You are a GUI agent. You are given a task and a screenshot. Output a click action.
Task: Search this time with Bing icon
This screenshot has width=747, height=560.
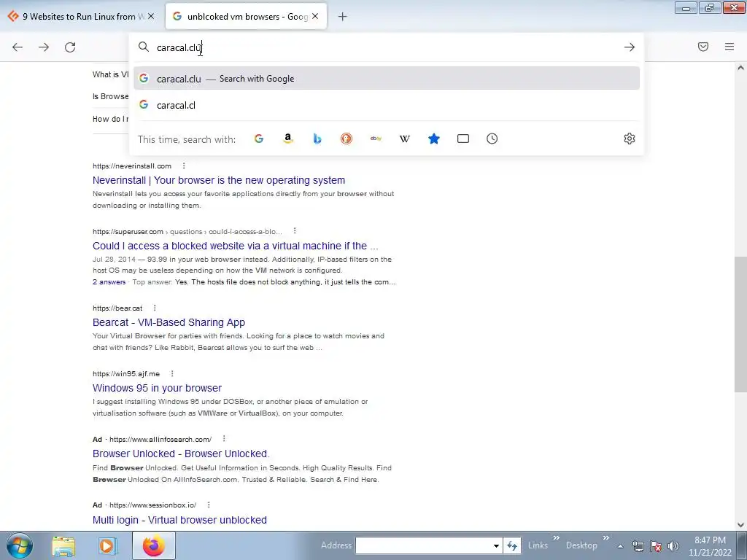(317, 139)
